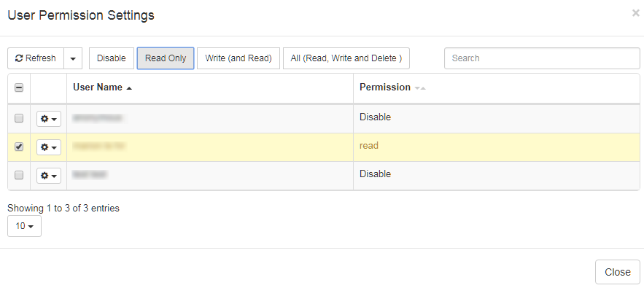The width and height of the screenshot is (644, 288).
Task: Open gear menu for first user row
Action: pyautogui.click(x=49, y=119)
